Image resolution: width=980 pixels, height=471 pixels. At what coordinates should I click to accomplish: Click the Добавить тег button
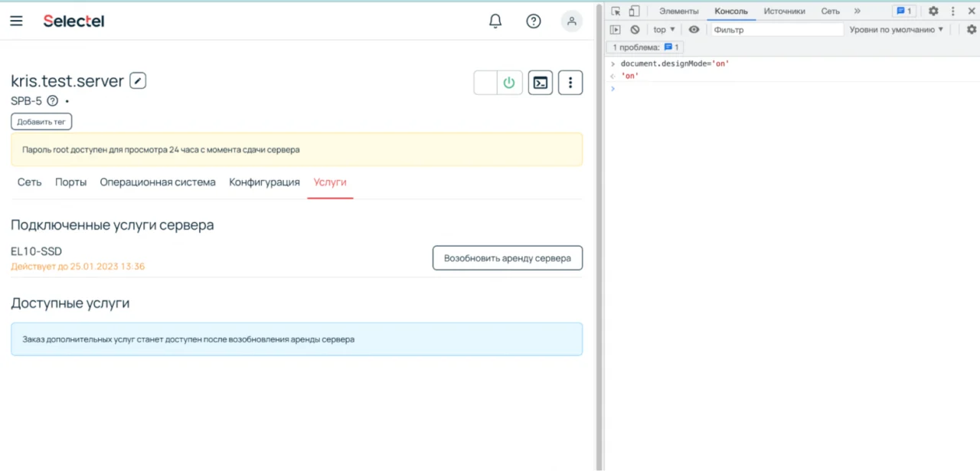pos(41,122)
